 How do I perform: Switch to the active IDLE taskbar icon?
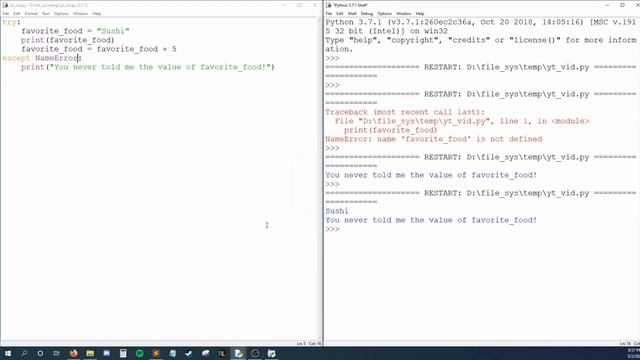click(239, 353)
